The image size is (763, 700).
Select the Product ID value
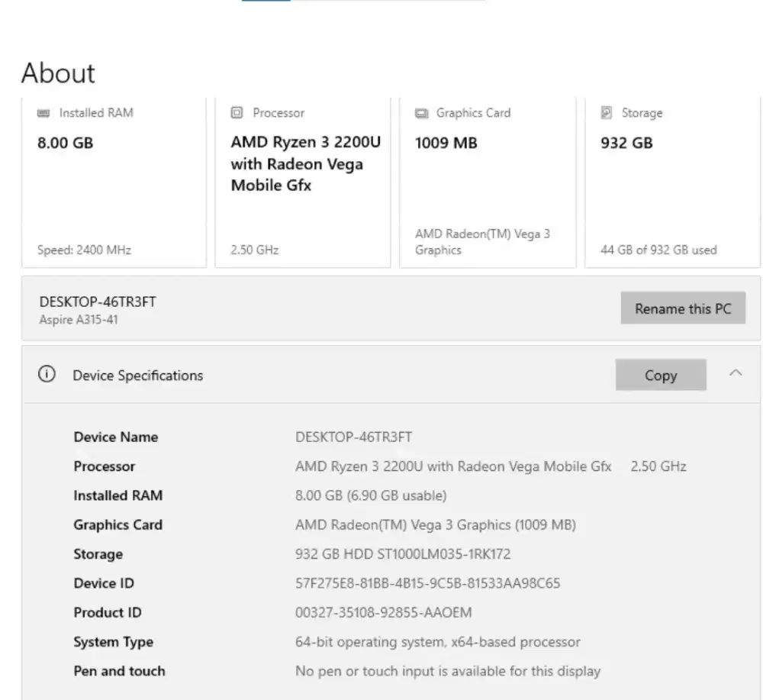click(383, 611)
